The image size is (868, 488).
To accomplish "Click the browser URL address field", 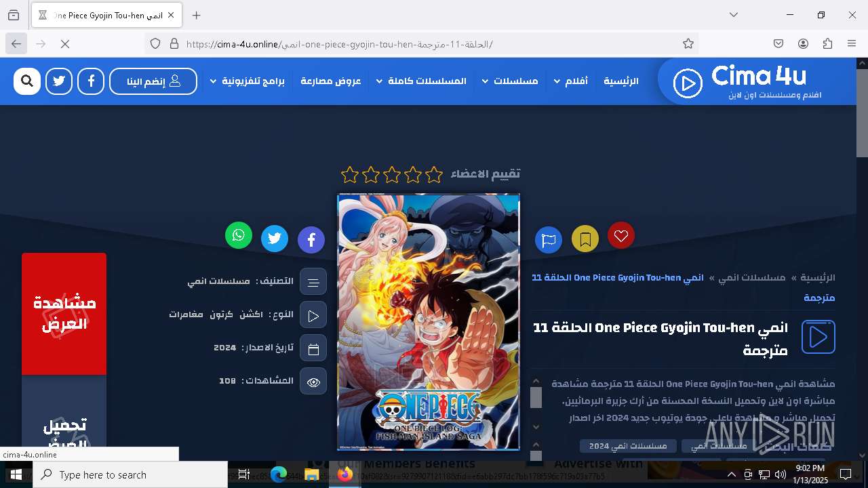I will point(420,44).
